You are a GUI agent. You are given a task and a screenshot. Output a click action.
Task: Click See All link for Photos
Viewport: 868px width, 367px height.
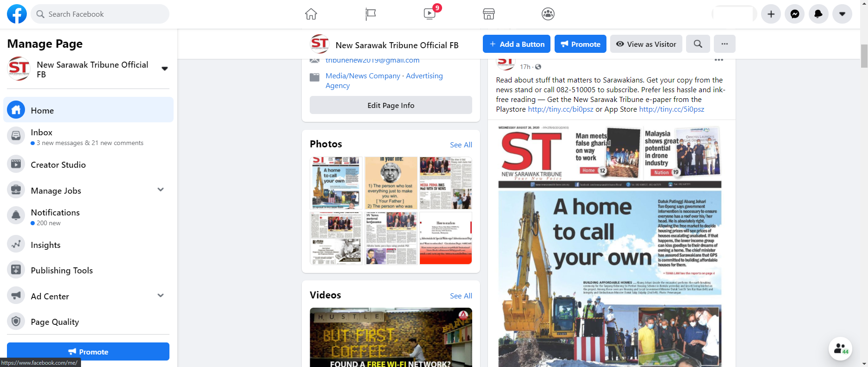461,145
